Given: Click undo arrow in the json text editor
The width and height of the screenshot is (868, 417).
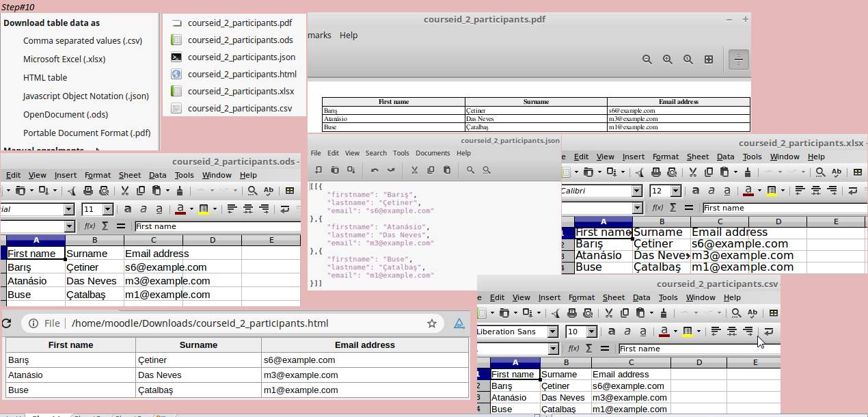Looking at the screenshot, I should click(375, 170).
